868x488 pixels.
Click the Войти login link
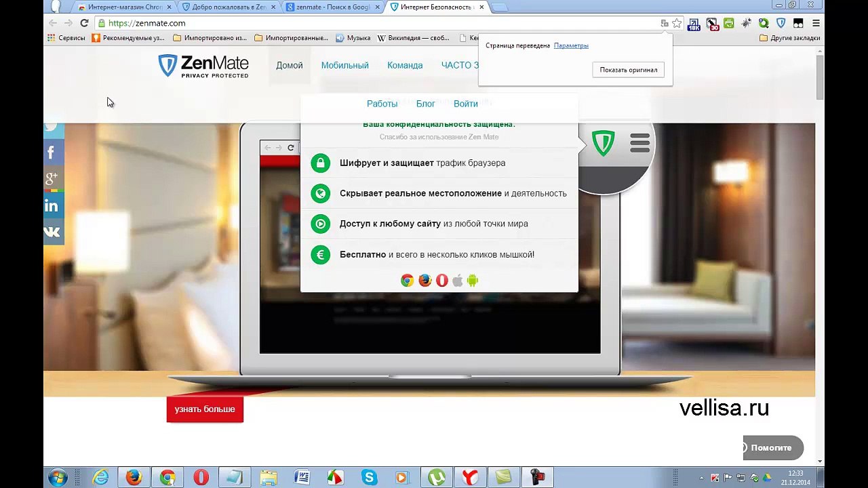coord(466,104)
